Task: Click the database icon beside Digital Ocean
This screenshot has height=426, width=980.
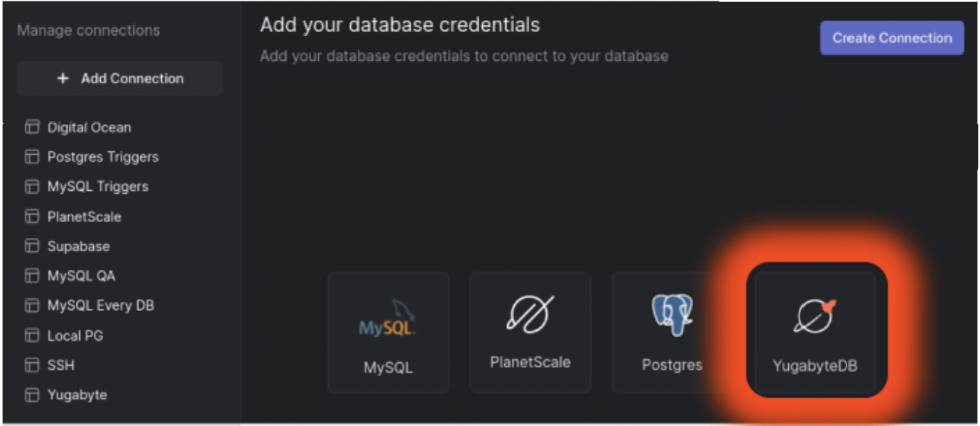Action: [x=32, y=127]
